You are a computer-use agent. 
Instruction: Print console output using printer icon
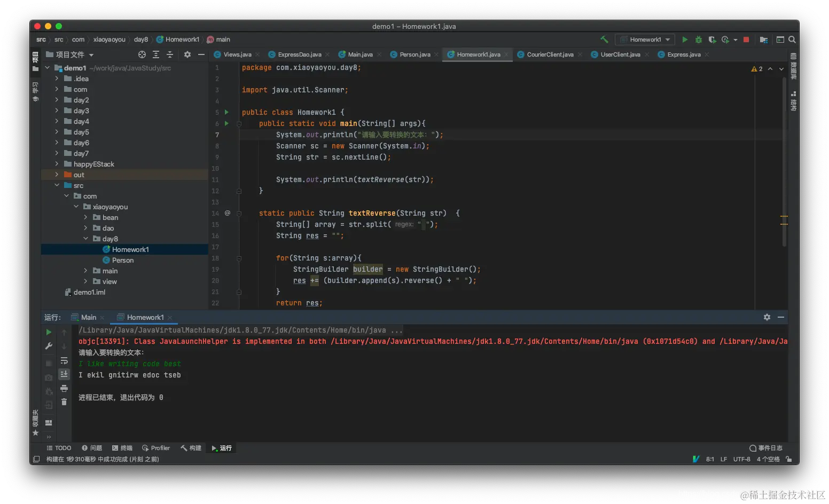[x=64, y=388]
